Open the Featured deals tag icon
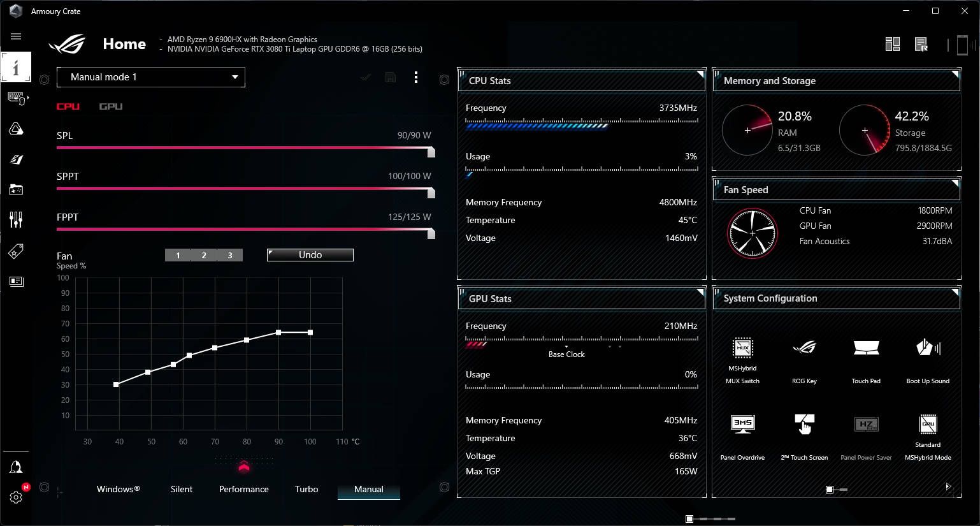Image resolution: width=980 pixels, height=526 pixels. (16, 251)
